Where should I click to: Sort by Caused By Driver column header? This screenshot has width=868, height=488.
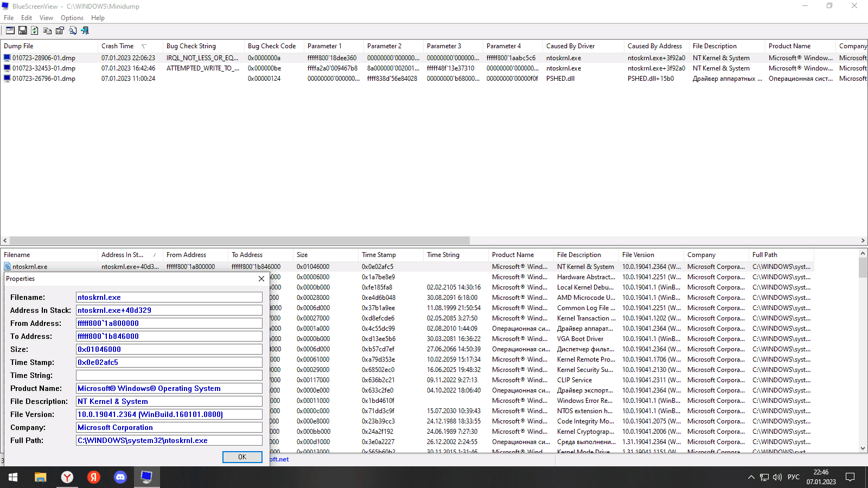point(583,46)
